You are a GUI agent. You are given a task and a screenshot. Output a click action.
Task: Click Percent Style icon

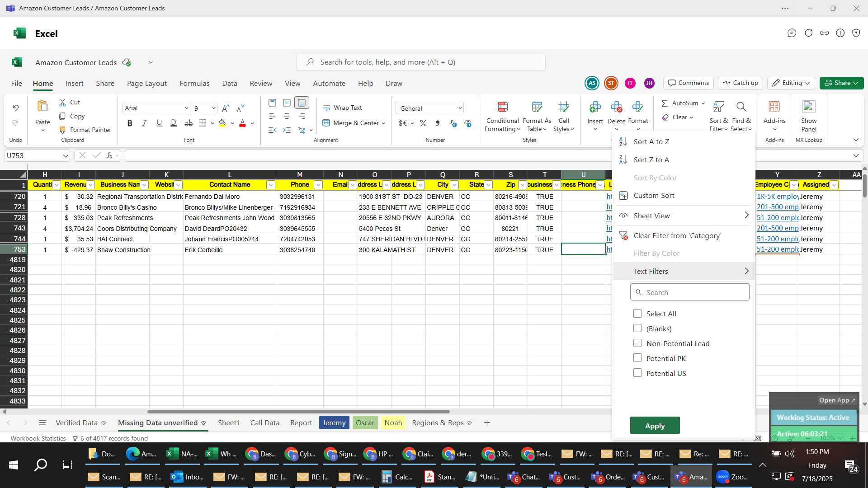pyautogui.click(x=423, y=123)
